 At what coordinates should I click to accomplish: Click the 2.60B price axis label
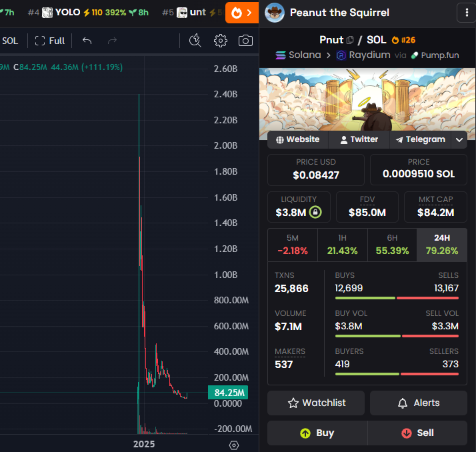pos(225,69)
